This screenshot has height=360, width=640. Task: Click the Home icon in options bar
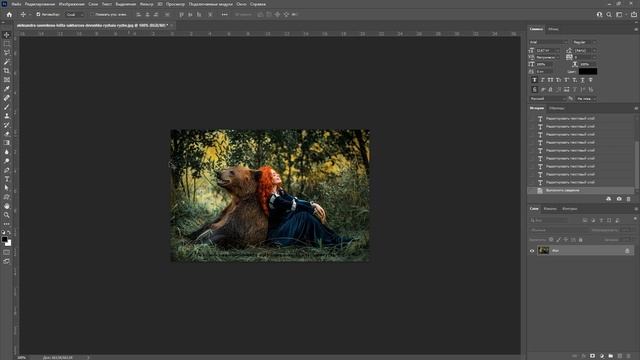9,14
